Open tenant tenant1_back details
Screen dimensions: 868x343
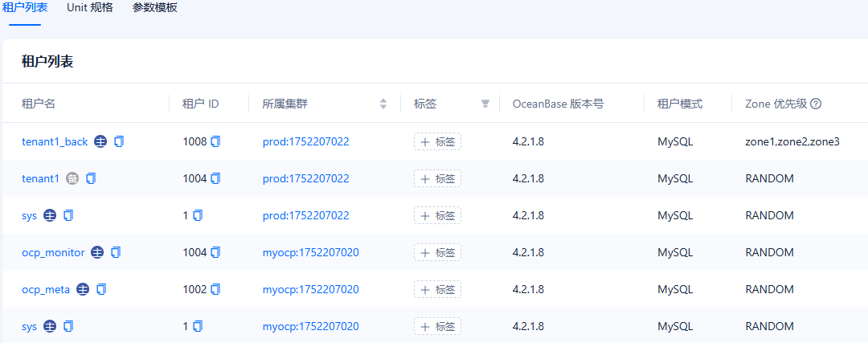tap(55, 141)
